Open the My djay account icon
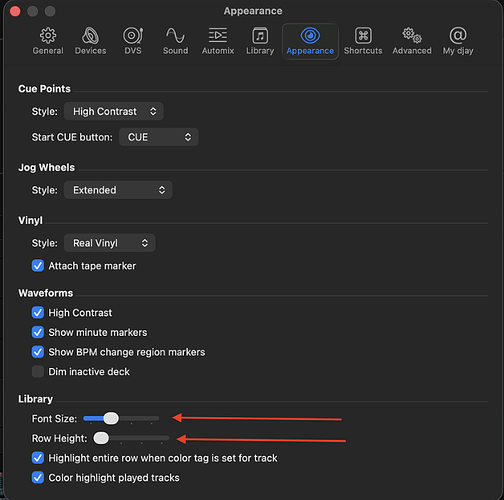 pos(458,35)
